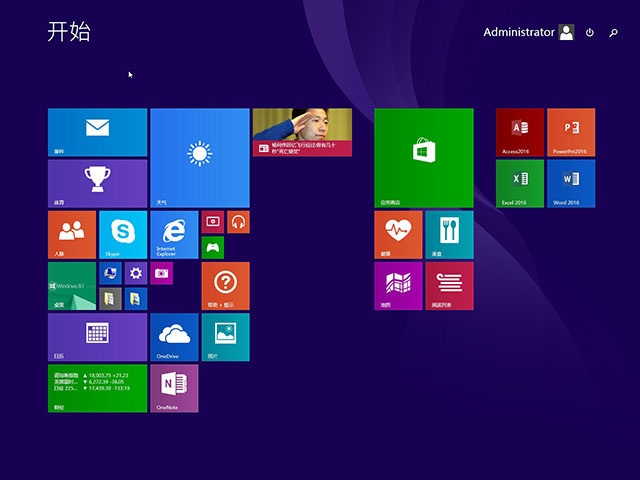Image resolution: width=640 pixels, height=480 pixels.
Task: Open the Windows Store tile
Action: [x=424, y=158]
